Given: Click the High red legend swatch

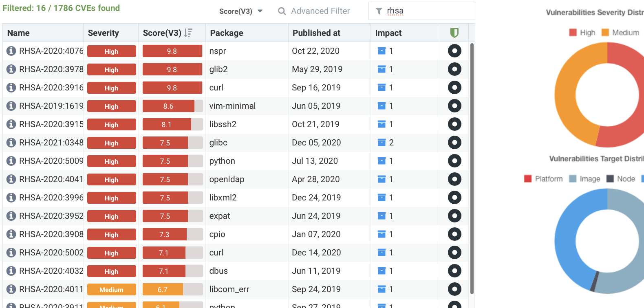Looking at the screenshot, I should click(573, 33).
